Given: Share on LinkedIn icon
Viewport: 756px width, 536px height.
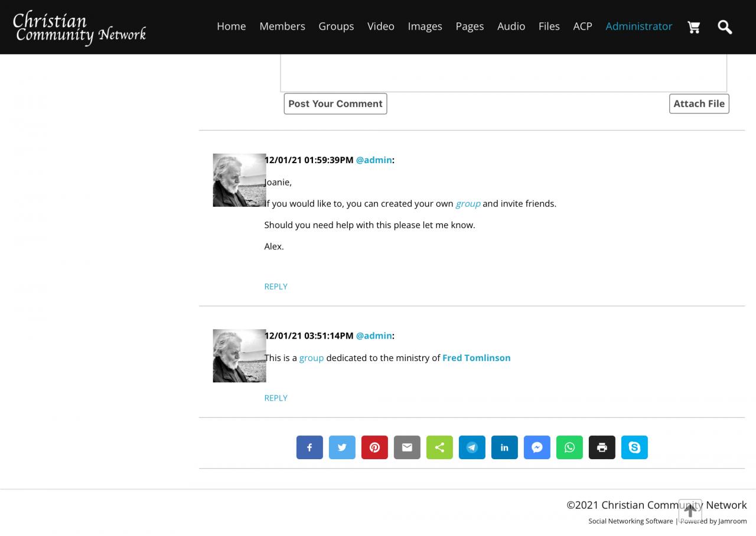Looking at the screenshot, I should pyautogui.click(x=504, y=447).
